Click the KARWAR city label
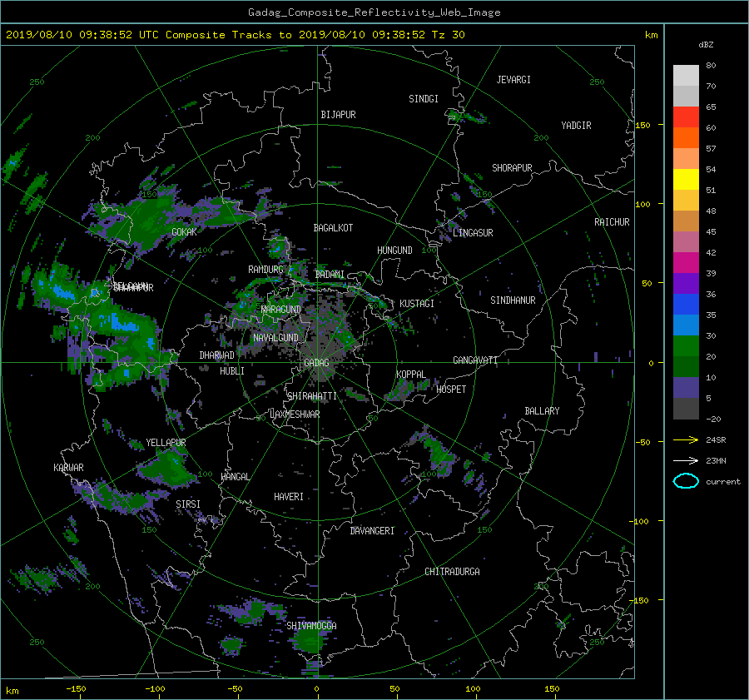 coord(68,467)
